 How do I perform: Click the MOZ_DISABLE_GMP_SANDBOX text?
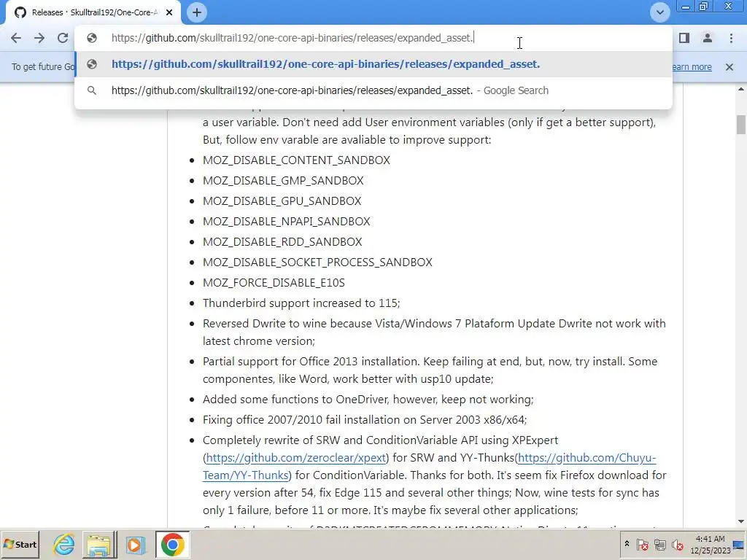tap(283, 181)
